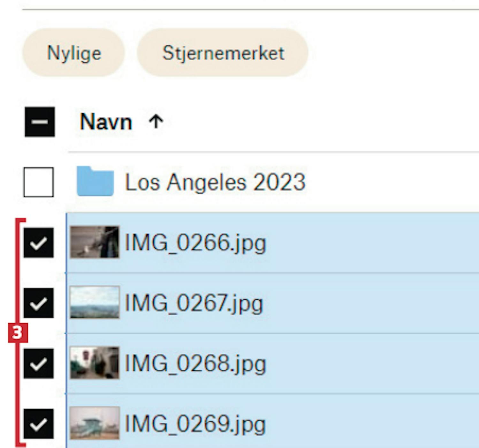This screenshot has width=479, height=448.
Task: Sort by the Navn column header
Action: (106, 122)
